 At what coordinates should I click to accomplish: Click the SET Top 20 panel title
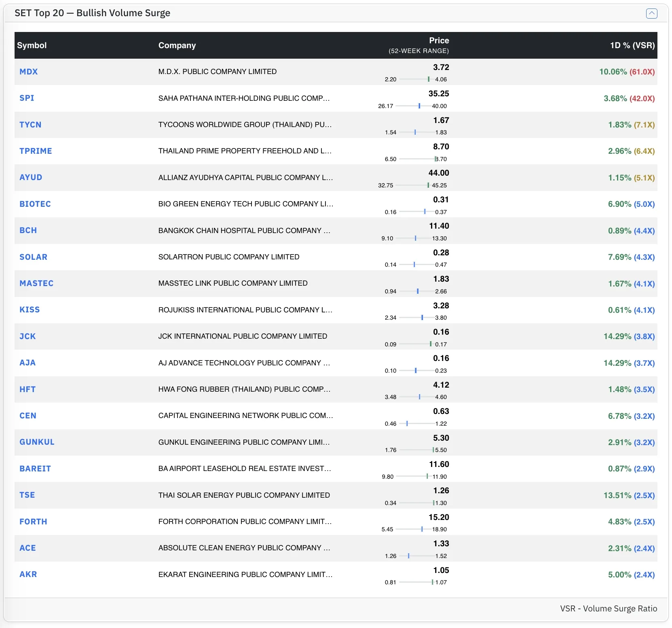93,13
